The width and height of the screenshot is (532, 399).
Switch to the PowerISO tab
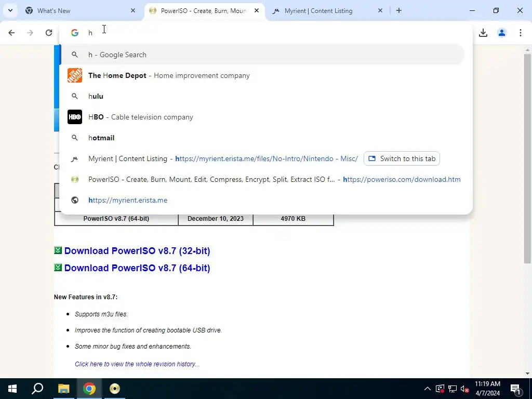pos(204,10)
